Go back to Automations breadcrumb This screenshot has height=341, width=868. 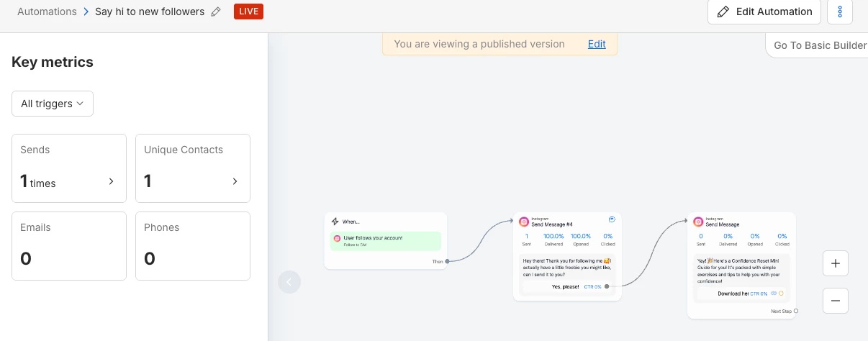47,12
